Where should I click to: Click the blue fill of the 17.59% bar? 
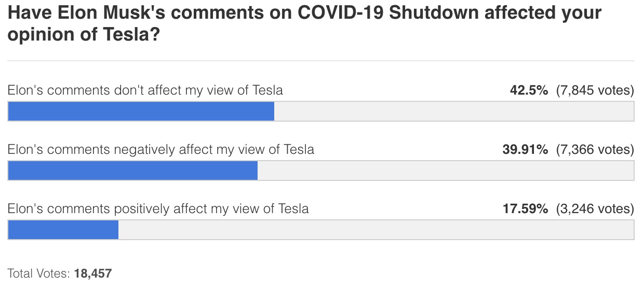(63, 230)
